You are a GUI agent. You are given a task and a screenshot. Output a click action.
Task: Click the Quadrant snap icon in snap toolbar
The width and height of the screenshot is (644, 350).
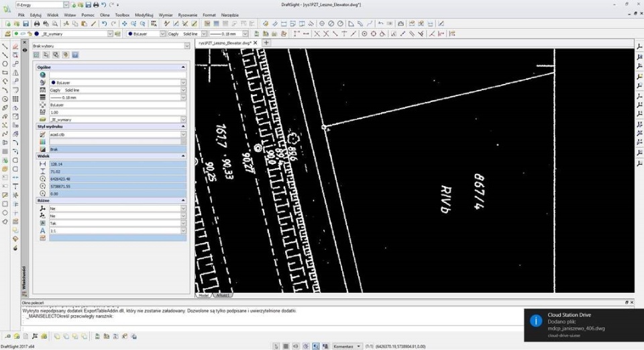[374, 34]
